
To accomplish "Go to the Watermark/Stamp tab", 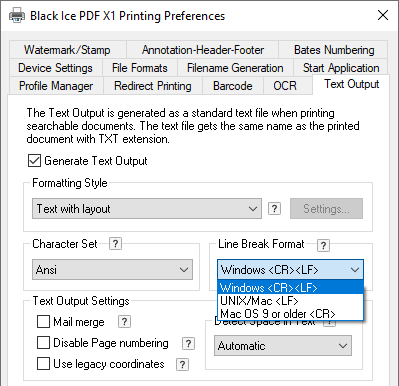I will [67, 50].
